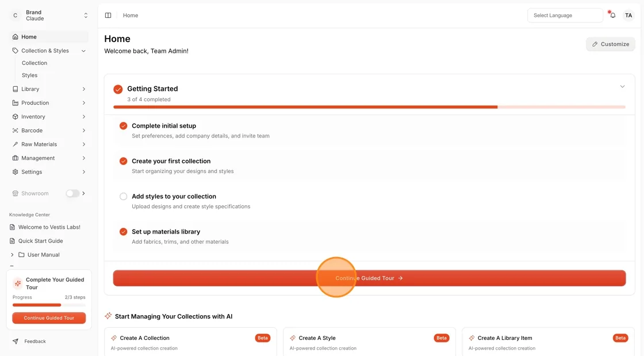Click the sidebar Continue Guided Tour button
This screenshot has height=356, width=644.
tap(49, 318)
